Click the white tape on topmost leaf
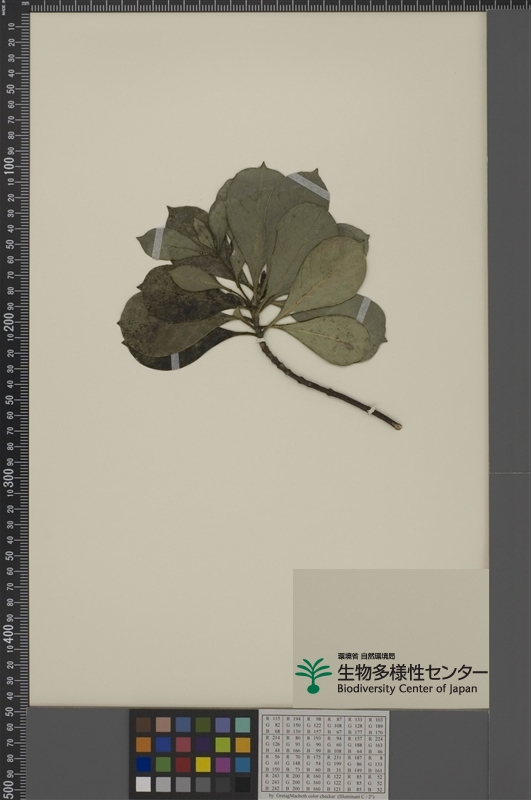Screen dimensions: 531x800 pos(309,186)
